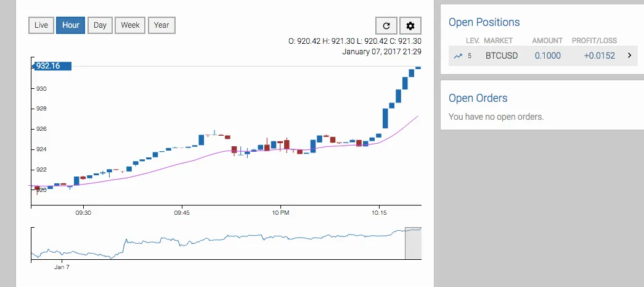Click the 0.1000 position amount
This screenshot has width=644, height=287.
[x=547, y=56]
